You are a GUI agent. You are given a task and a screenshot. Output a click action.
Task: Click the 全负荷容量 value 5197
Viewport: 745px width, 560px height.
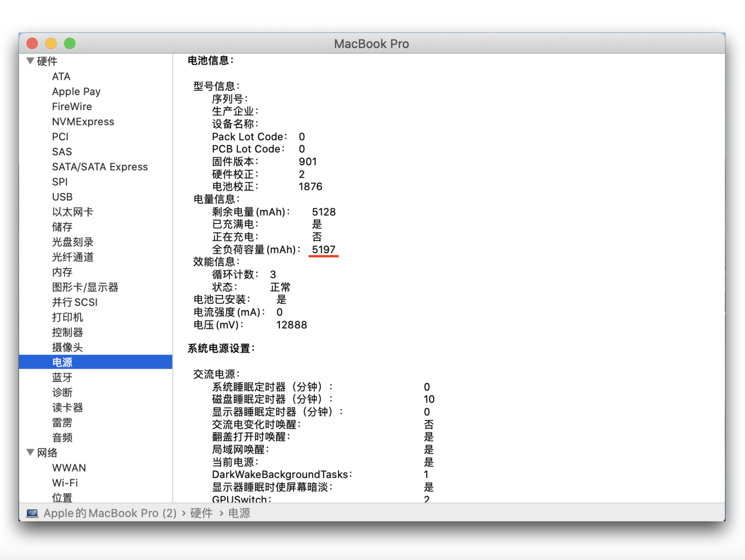pyautogui.click(x=323, y=249)
